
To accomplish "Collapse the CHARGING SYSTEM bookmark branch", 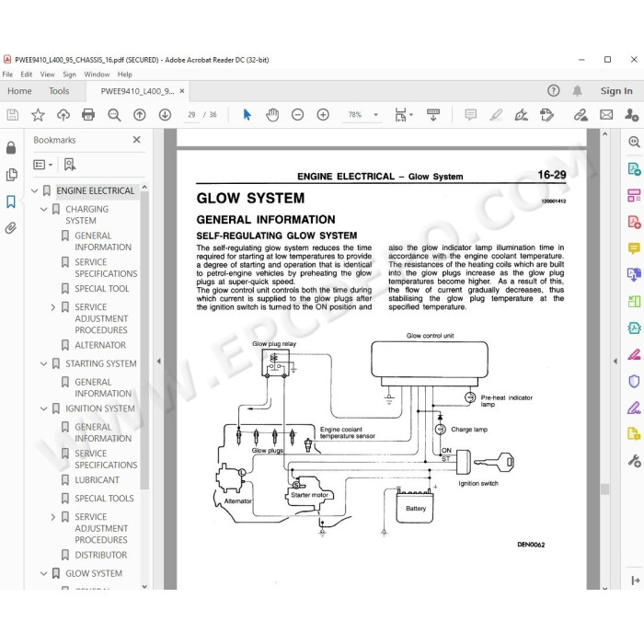I will [44, 210].
